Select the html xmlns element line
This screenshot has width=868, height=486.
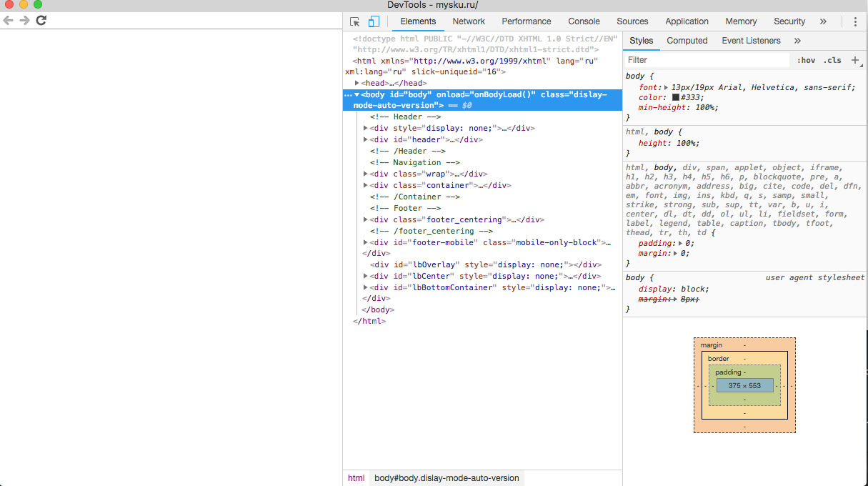pyautogui.click(x=472, y=66)
